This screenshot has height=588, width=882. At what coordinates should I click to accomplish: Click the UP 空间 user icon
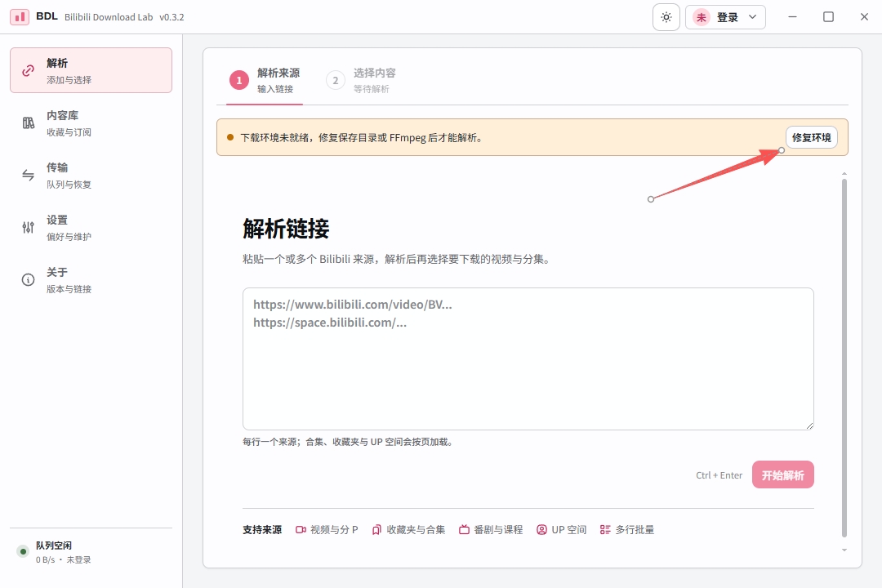coord(541,529)
